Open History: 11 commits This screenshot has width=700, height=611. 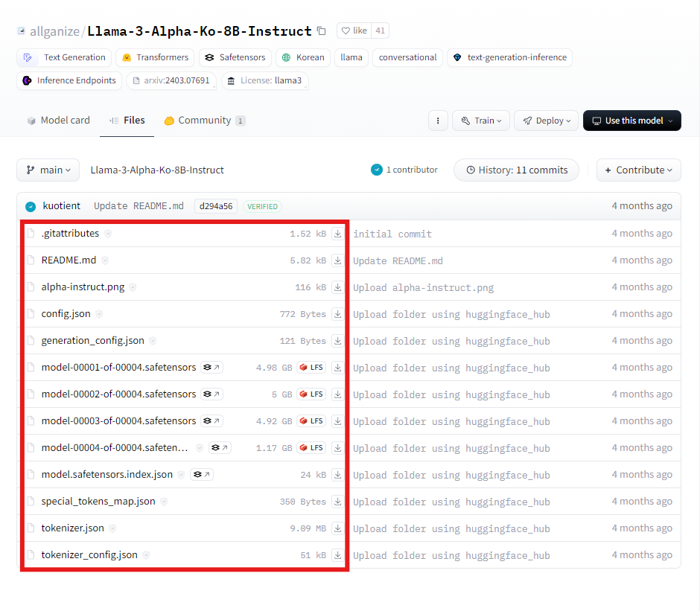pyautogui.click(x=517, y=170)
